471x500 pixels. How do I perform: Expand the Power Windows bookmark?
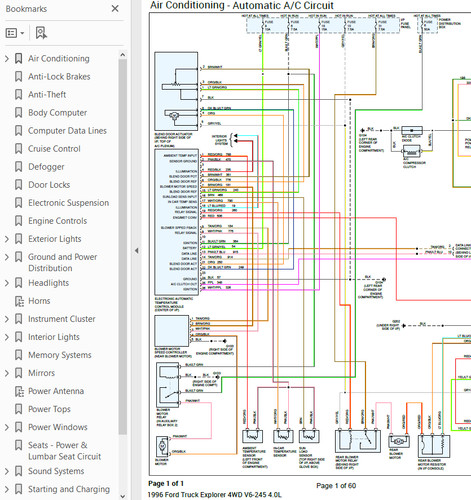click(x=7, y=427)
